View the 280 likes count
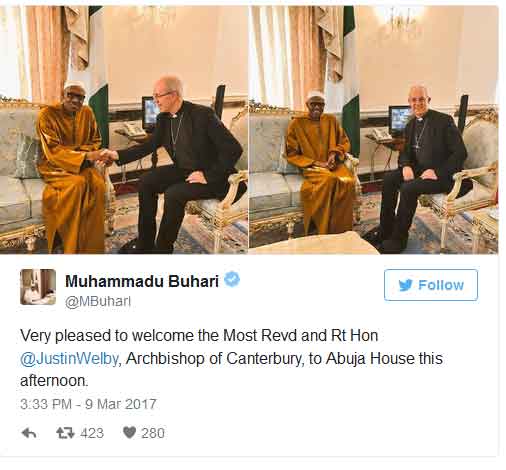 [153, 433]
